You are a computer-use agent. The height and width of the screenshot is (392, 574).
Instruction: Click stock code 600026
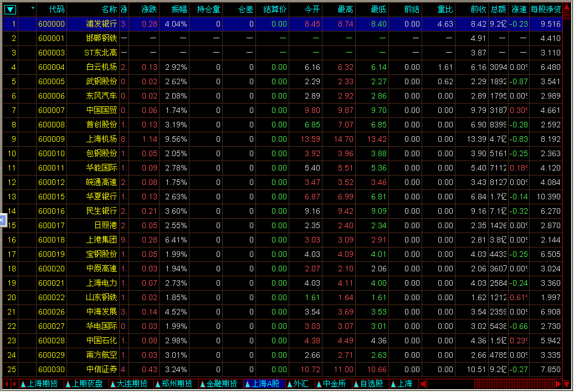point(52,312)
